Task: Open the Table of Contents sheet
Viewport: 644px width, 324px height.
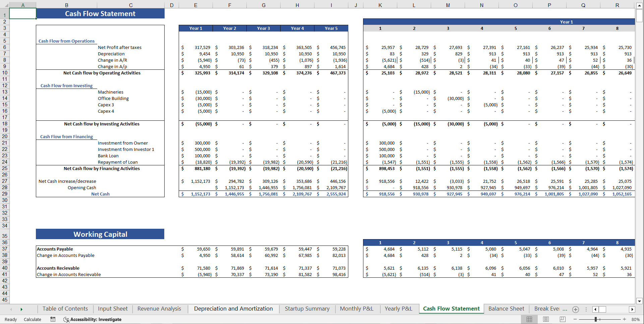Action: [x=65, y=309]
